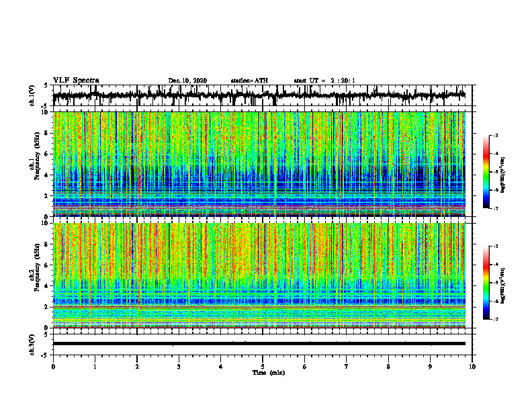Click the time axis tick label "5"
The height and width of the screenshot is (411, 532).
coord(263,367)
